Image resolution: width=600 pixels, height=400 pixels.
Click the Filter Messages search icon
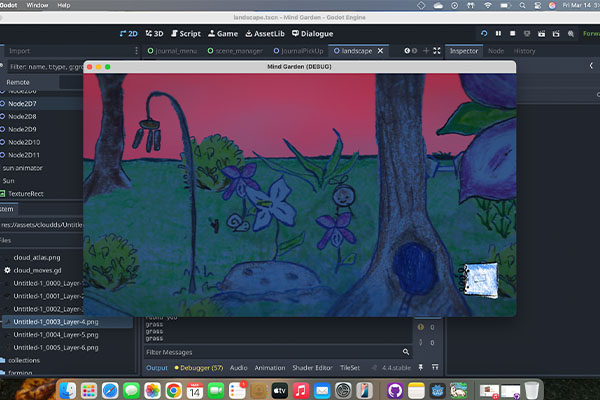406,352
